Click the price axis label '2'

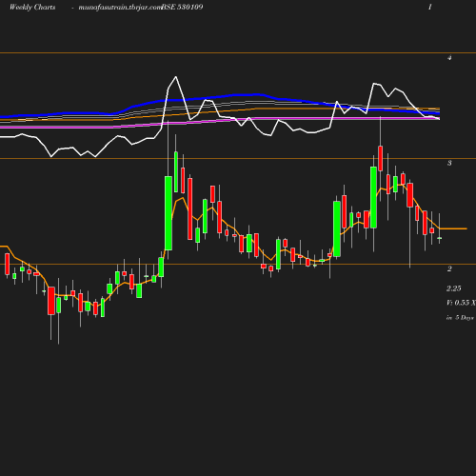coord(449,268)
